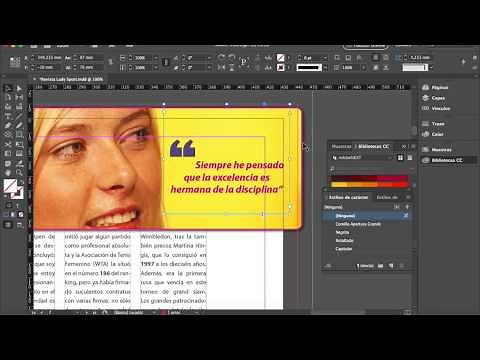Pick the Free Transform tool
This screenshot has width=480, height=360.
19,144
